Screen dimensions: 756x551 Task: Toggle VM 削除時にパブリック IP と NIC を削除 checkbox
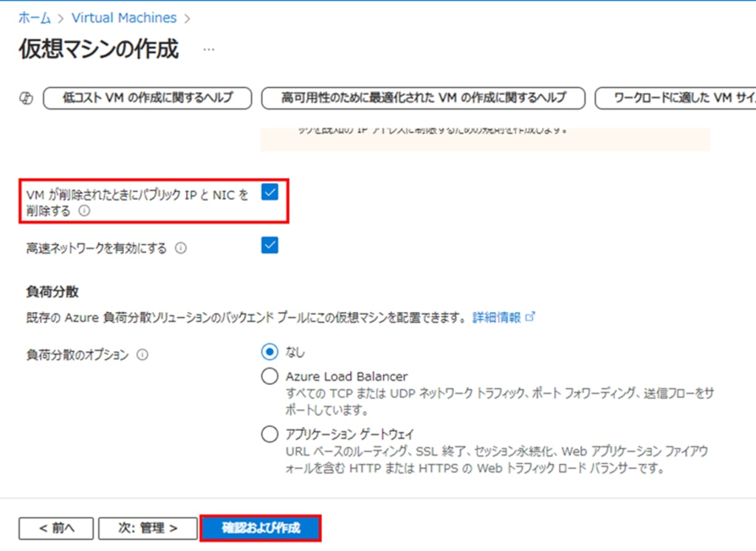pyautogui.click(x=269, y=193)
